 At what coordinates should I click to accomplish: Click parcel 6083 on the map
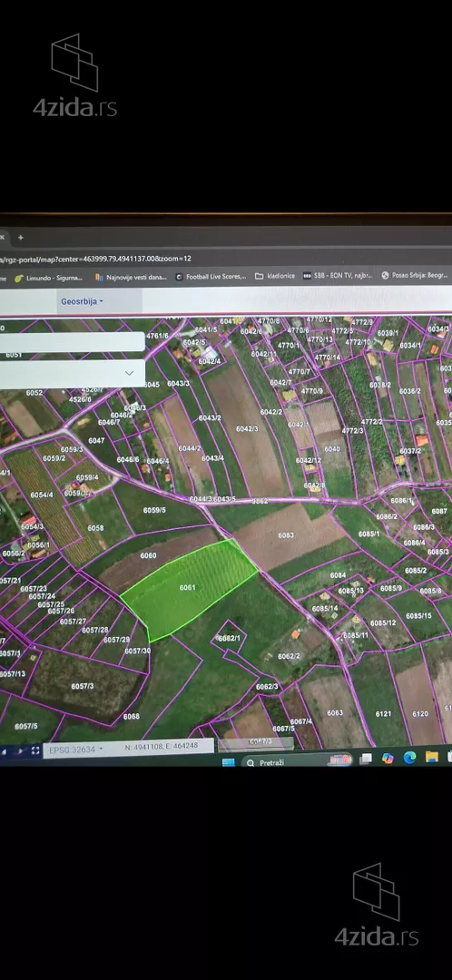pyautogui.click(x=286, y=535)
